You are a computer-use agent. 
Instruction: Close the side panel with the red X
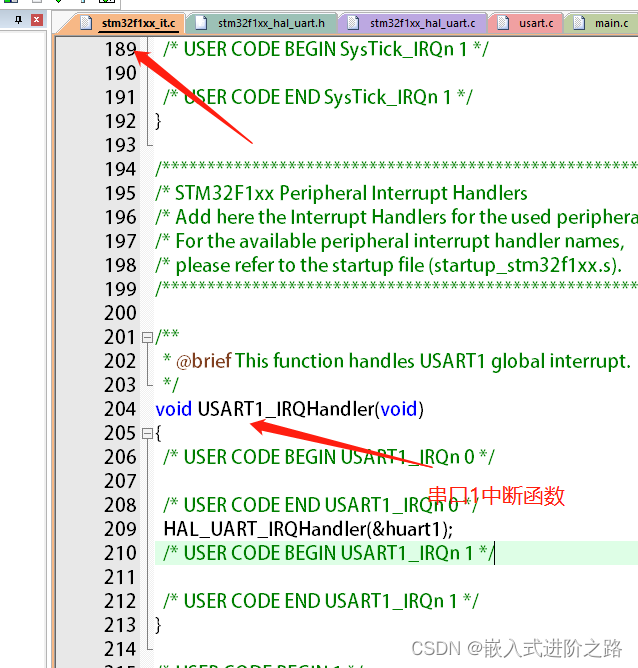click(37, 20)
